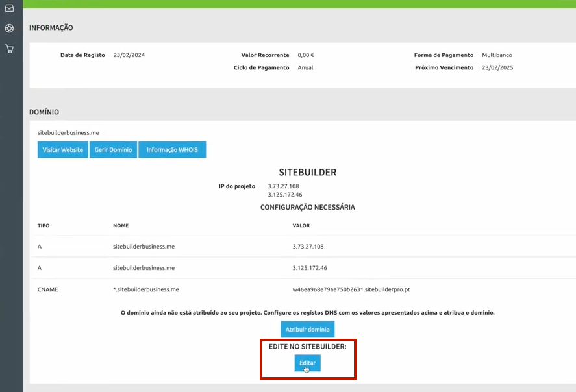Click the Multibanco payment method value
This screenshot has width=576, height=392.
coord(497,55)
